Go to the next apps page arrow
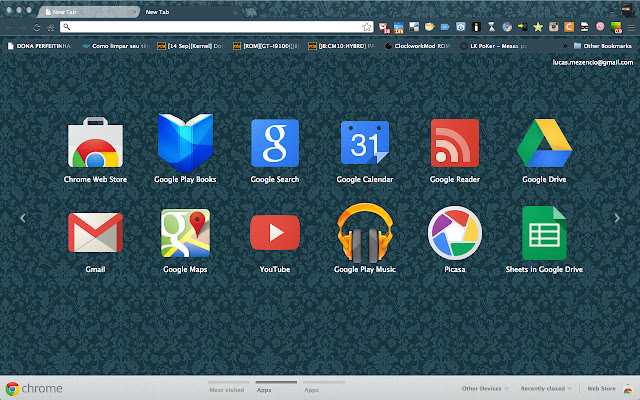This screenshot has width=640, height=400. (x=617, y=218)
